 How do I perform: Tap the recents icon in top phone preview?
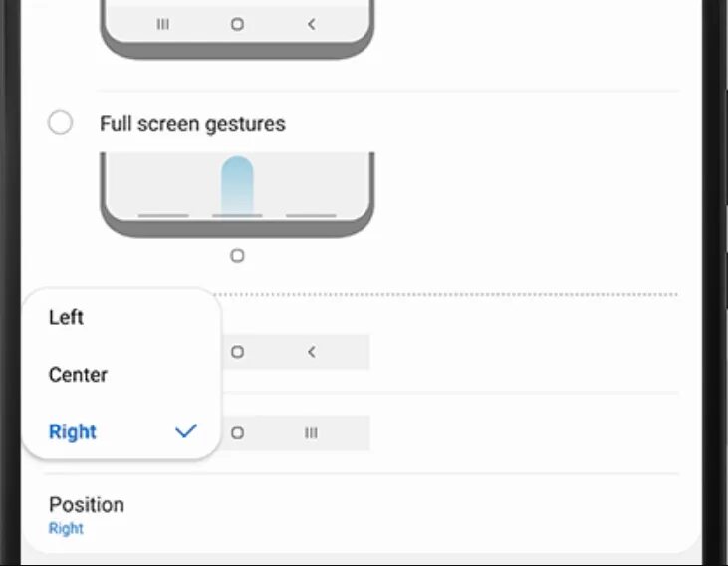pyautogui.click(x=163, y=24)
